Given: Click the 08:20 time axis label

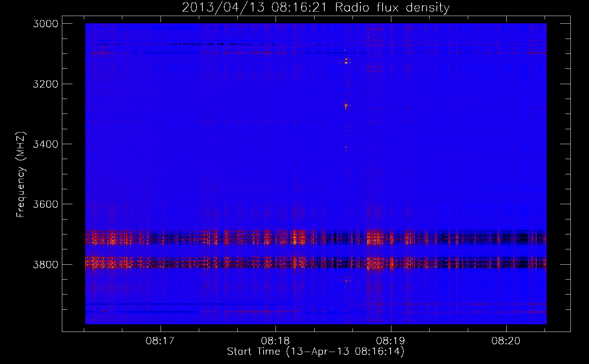Looking at the screenshot, I should pyautogui.click(x=506, y=341).
